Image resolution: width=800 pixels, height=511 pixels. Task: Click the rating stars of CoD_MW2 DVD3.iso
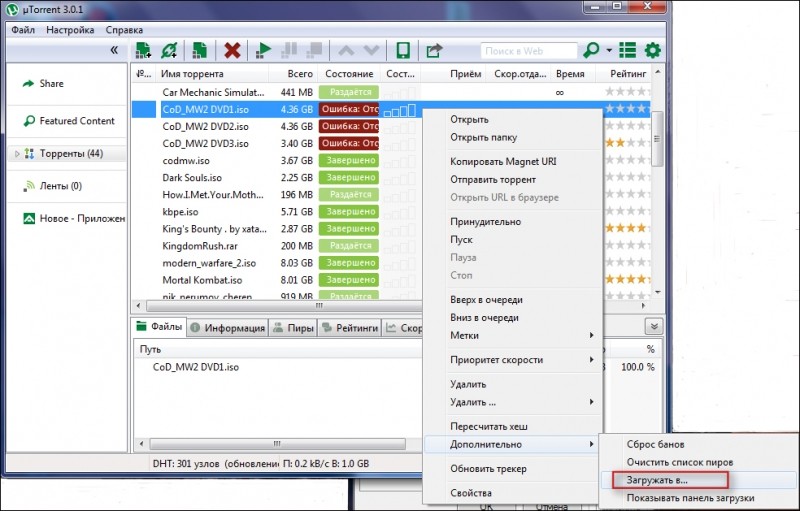coord(627,143)
